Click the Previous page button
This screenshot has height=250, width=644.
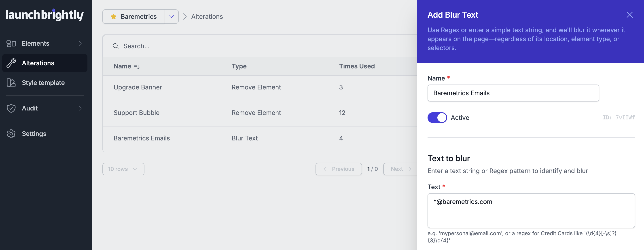pos(339,169)
